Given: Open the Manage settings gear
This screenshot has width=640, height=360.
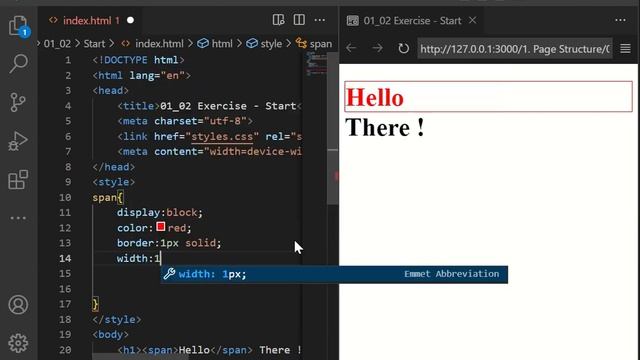Looking at the screenshot, I should click(18, 343).
